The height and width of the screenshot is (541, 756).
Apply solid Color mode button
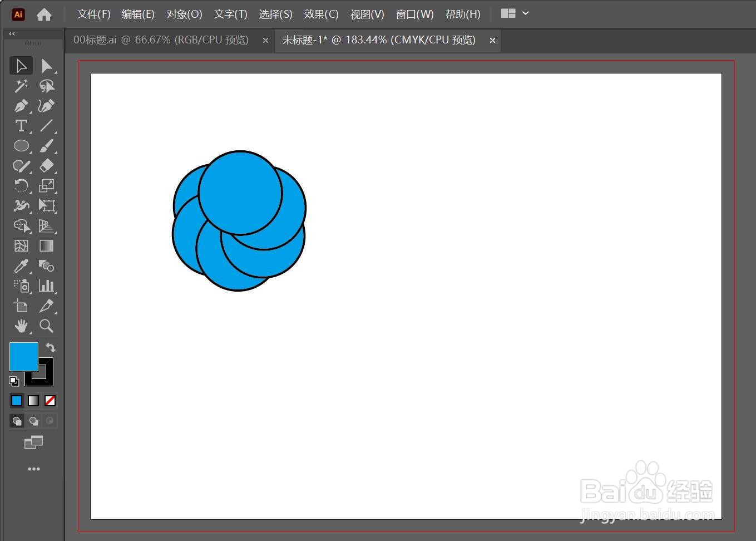tap(17, 401)
